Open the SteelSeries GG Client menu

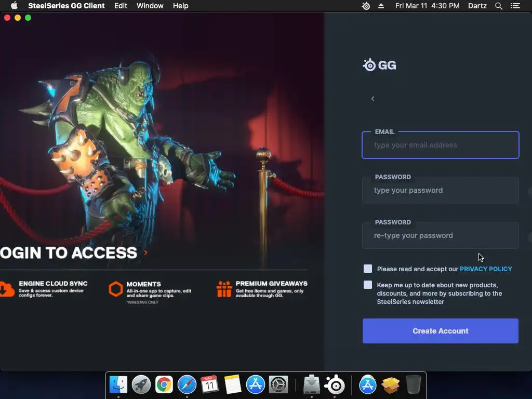(66, 6)
